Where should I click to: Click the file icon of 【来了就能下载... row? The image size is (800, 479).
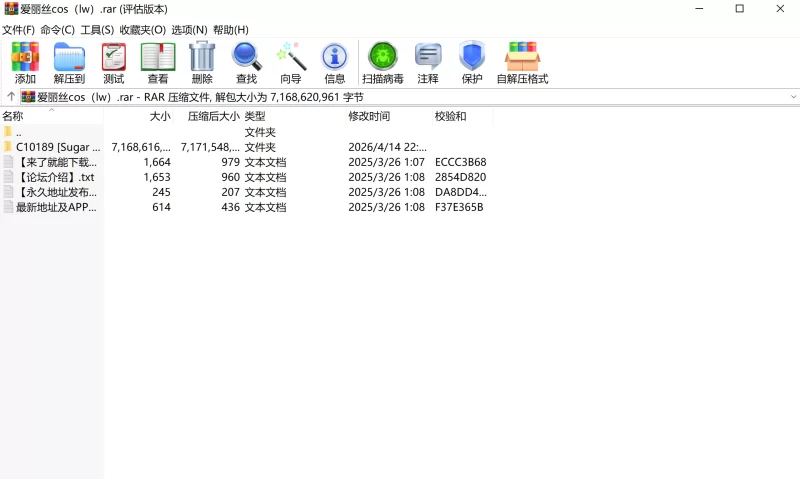coord(8,162)
